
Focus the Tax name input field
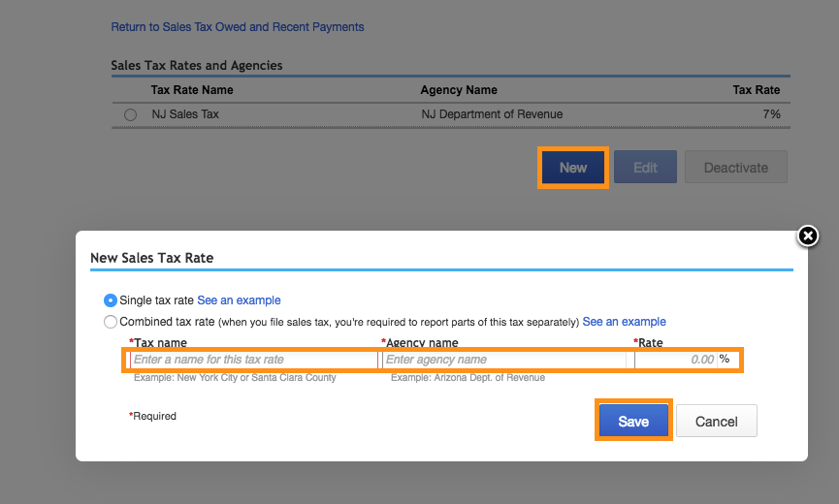point(252,360)
